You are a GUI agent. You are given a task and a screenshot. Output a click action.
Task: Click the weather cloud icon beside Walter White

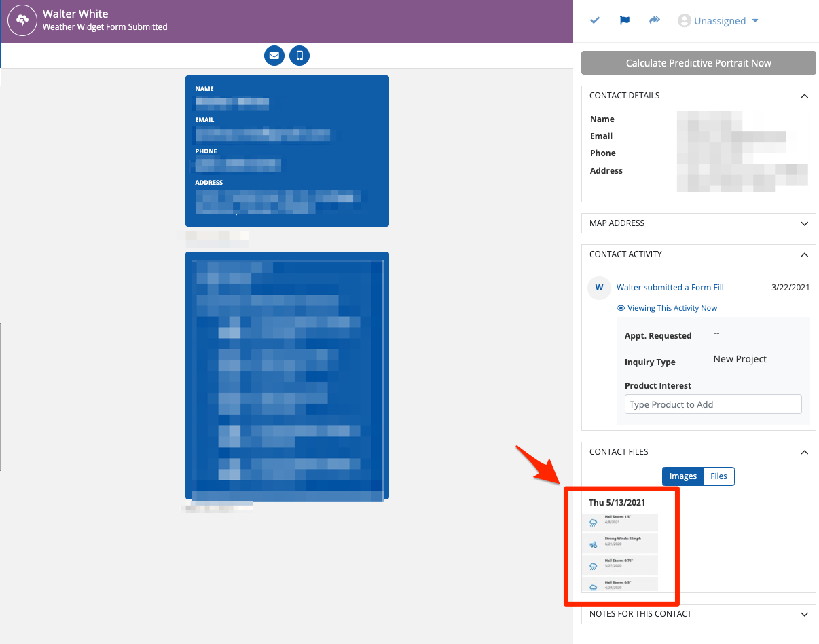click(22, 21)
